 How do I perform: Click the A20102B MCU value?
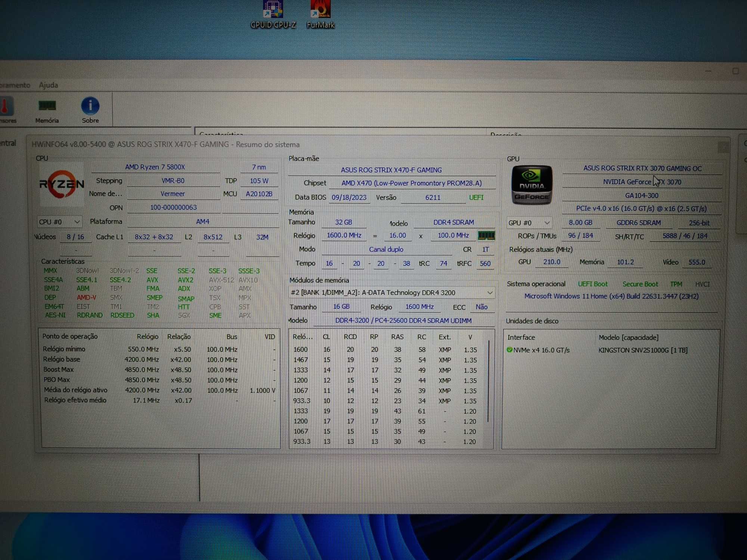pyautogui.click(x=259, y=194)
